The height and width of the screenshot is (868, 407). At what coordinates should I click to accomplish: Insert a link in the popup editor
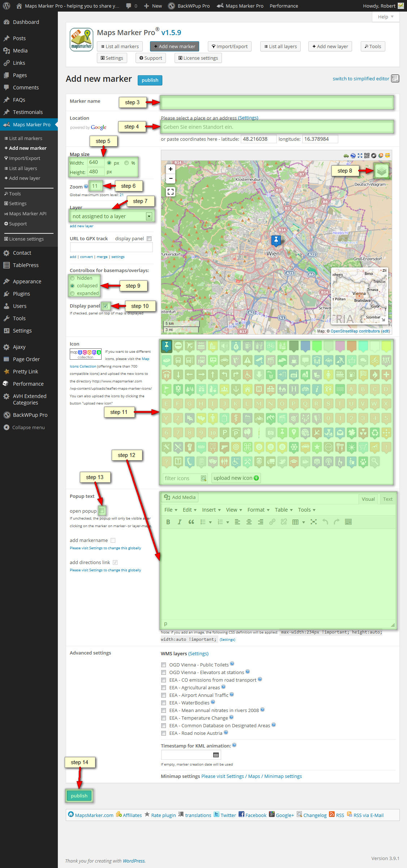click(272, 522)
